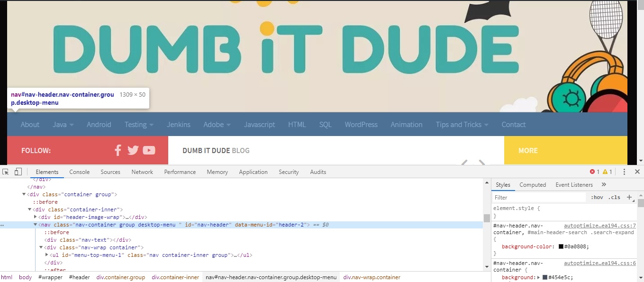The height and width of the screenshot is (282, 644).
Task: Add a new style rule with the plus icon
Action: pos(630,197)
